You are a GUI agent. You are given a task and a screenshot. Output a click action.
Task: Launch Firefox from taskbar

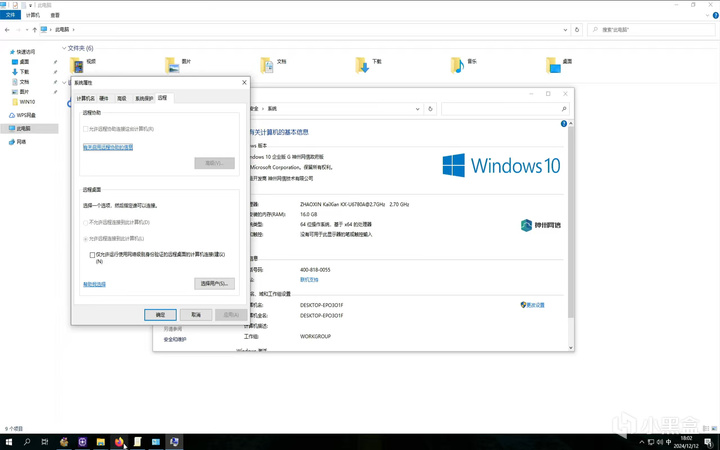[x=119, y=442]
